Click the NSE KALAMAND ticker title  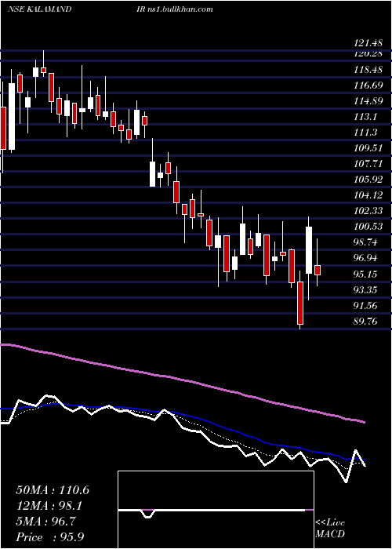(39, 9)
